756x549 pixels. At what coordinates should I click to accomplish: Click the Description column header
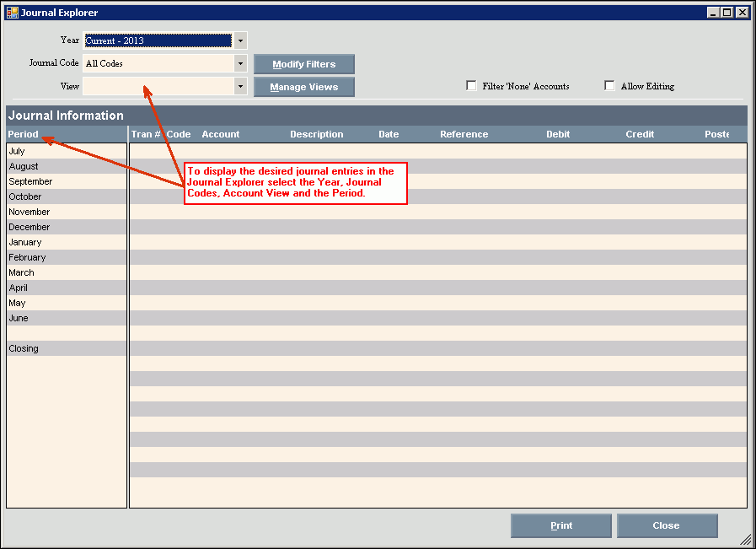coord(316,134)
